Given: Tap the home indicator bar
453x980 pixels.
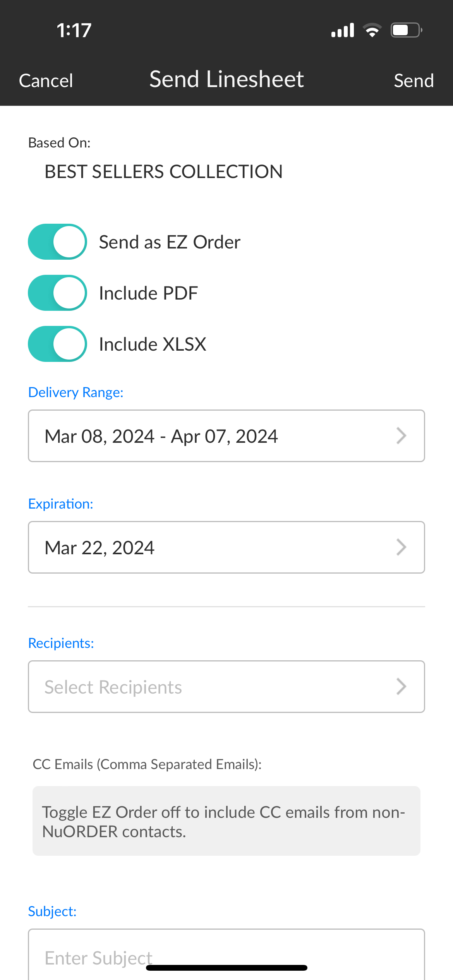Looking at the screenshot, I should [x=226, y=968].
